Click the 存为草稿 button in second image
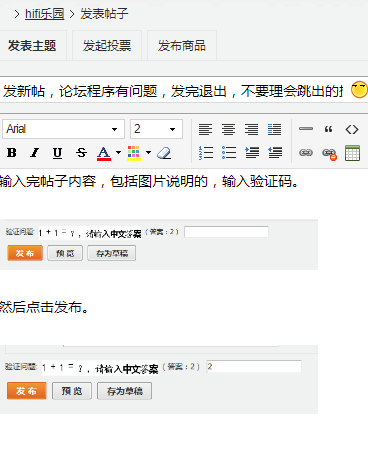The height and width of the screenshot is (457, 368). point(124,391)
